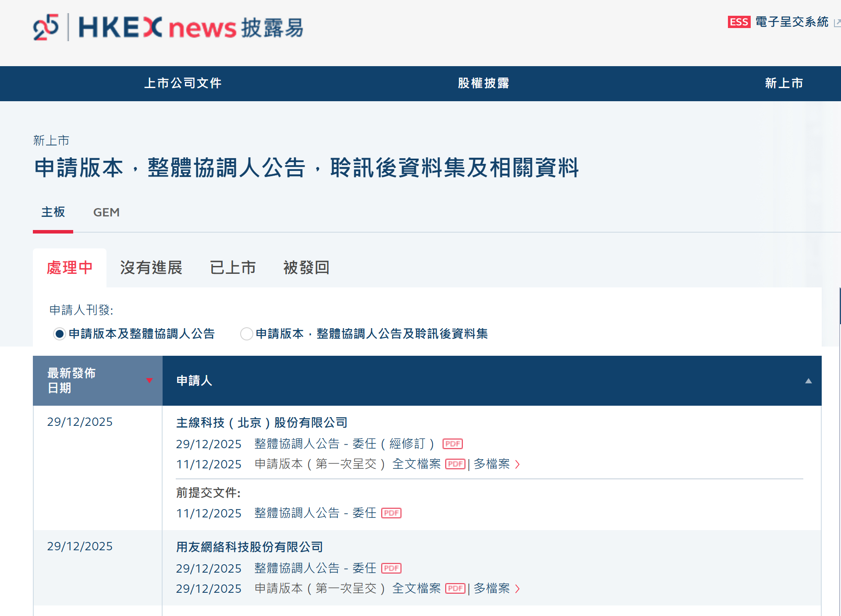Open 全文檔案 PDF icon for 主線科技 申請版本
Image resolution: width=841 pixels, height=616 pixels.
455,464
